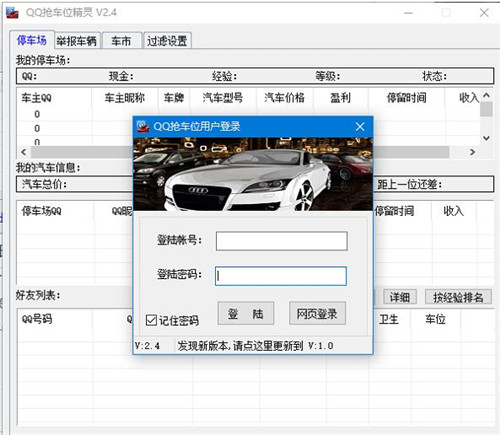
Task: Click the 收入 header in car info table
Action: coord(453,211)
